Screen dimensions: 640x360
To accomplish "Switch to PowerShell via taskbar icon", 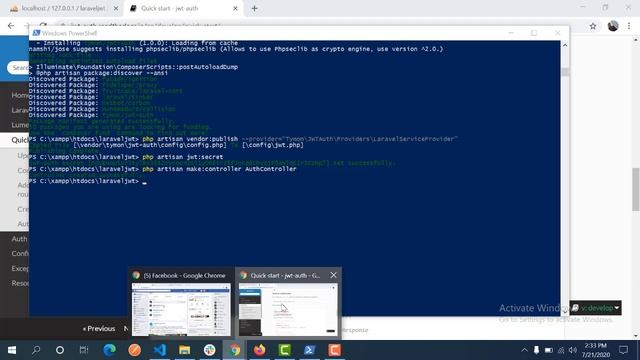I will [309, 350].
